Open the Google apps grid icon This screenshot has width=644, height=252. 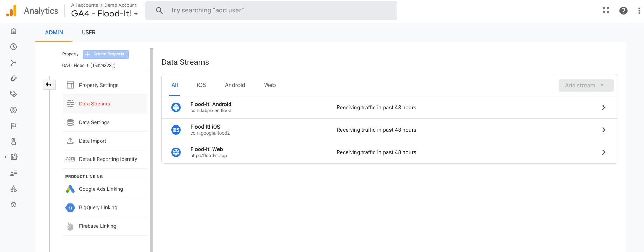click(x=606, y=11)
